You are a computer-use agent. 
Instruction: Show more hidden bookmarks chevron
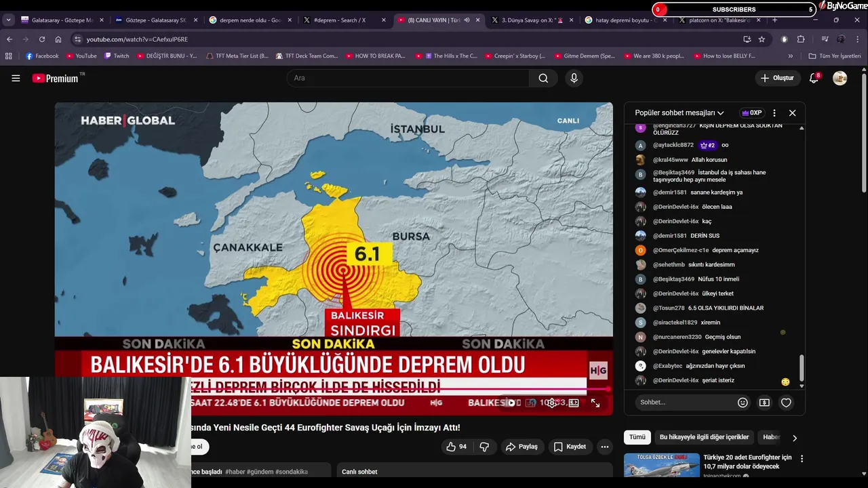(791, 56)
